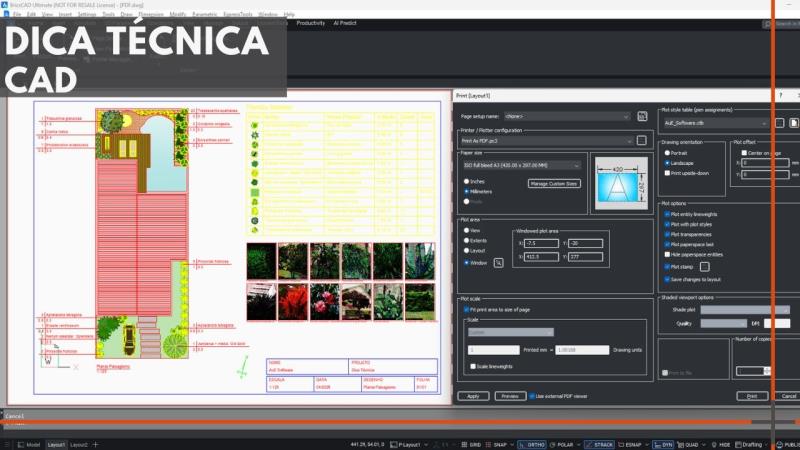Toggle ORTHO mode in status bar

point(533,443)
